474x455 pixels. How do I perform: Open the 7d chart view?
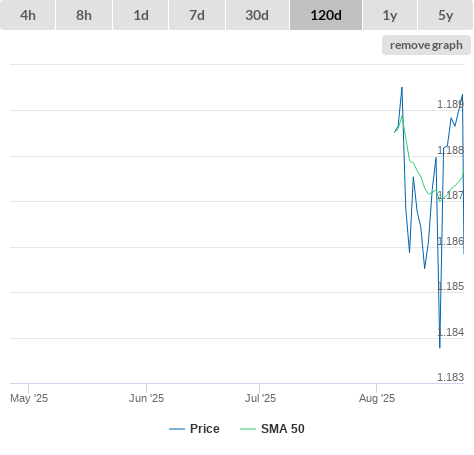[x=197, y=15]
